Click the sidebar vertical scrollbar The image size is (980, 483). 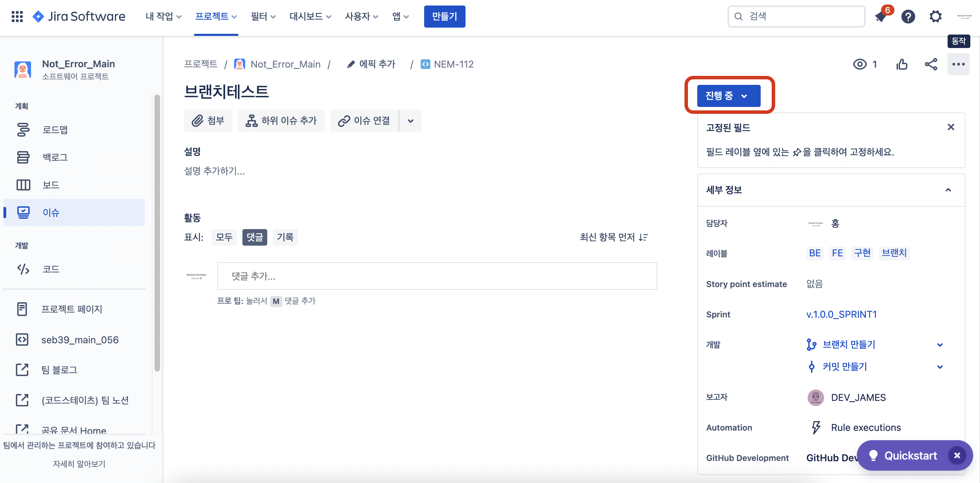point(157,232)
